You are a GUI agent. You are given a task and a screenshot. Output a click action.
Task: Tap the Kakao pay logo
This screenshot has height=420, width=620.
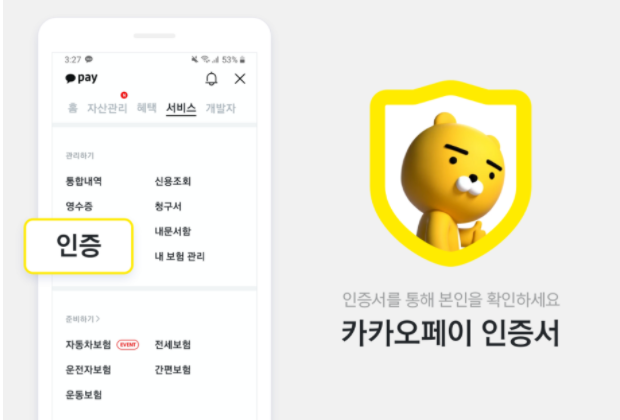(81, 78)
